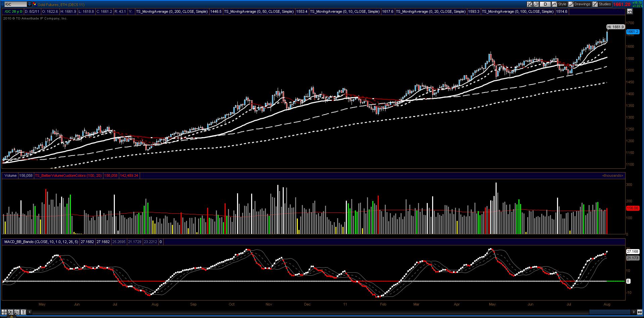
Task: Click the D daily timeframe button
Action: 545,4
